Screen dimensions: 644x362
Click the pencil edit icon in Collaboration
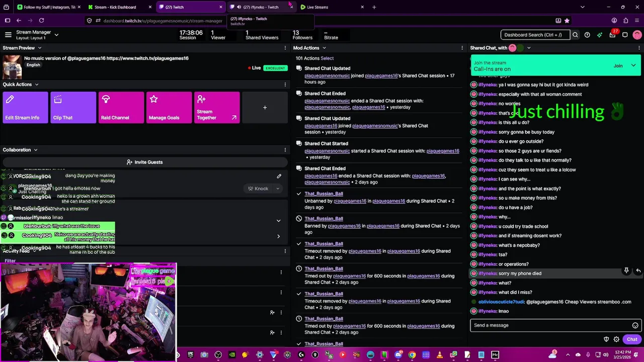click(x=279, y=176)
